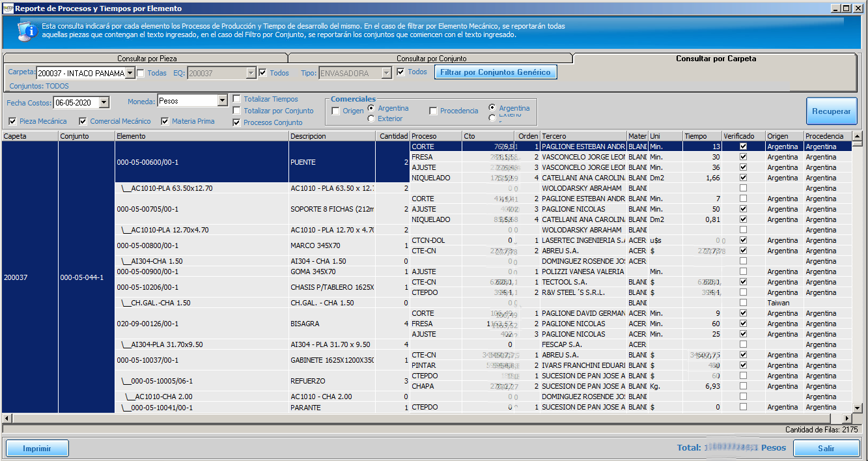Select the Exterior radio button for Origen

[x=371, y=119]
